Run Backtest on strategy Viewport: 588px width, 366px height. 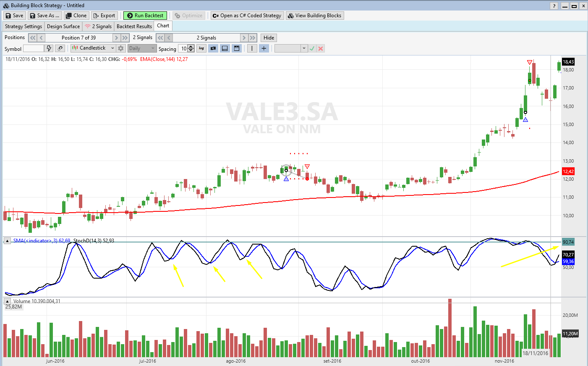(145, 16)
